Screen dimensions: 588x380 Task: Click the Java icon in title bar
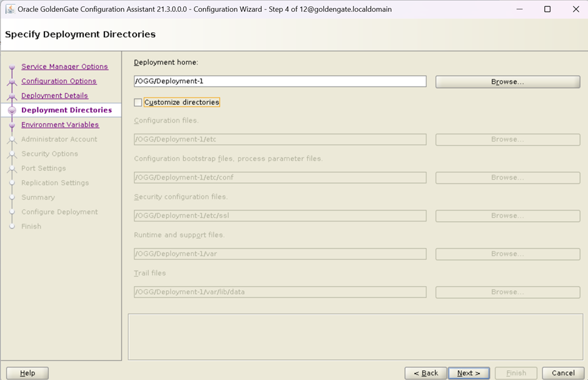tap(10, 9)
